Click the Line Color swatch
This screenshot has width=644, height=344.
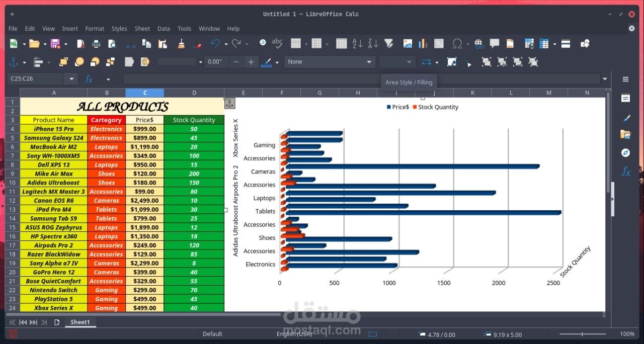(x=267, y=62)
